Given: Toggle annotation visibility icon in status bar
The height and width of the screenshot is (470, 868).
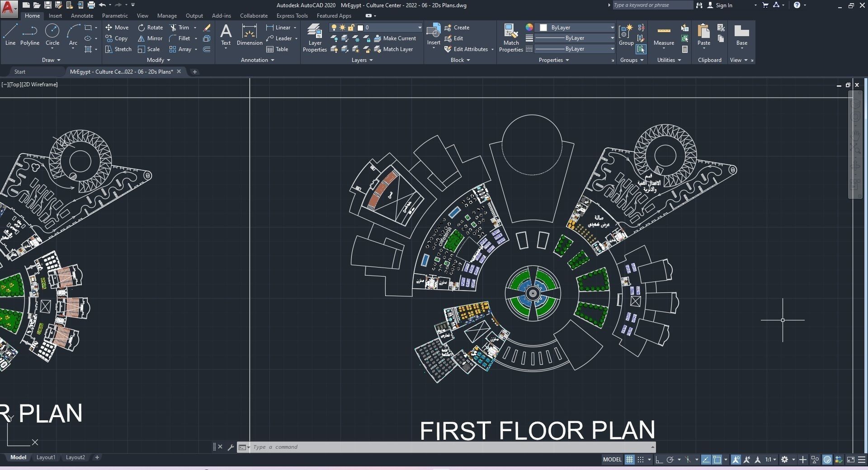Looking at the screenshot, I should pyautogui.click(x=736, y=460).
